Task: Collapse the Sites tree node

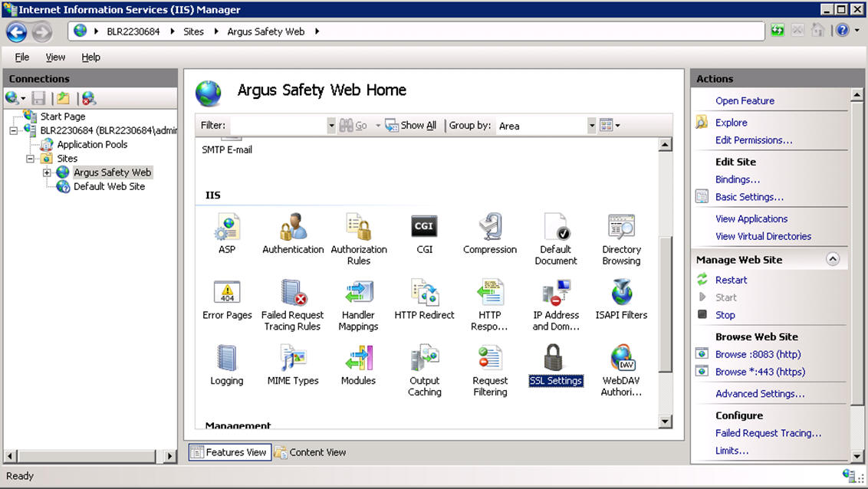Action: (31, 159)
